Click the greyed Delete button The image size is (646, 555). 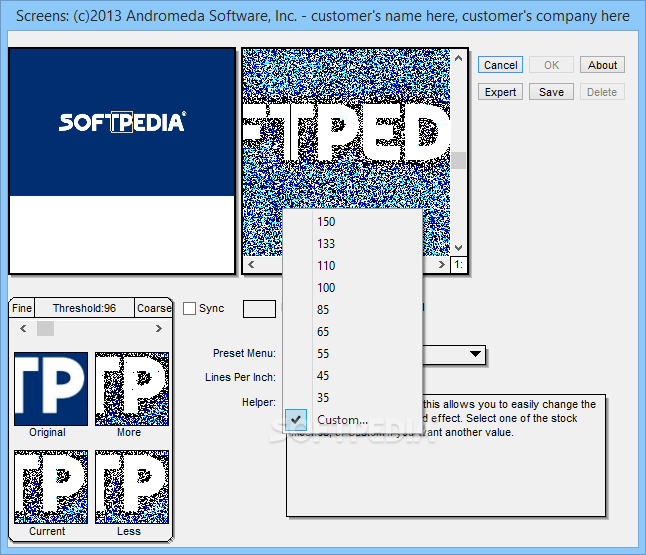(602, 92)
